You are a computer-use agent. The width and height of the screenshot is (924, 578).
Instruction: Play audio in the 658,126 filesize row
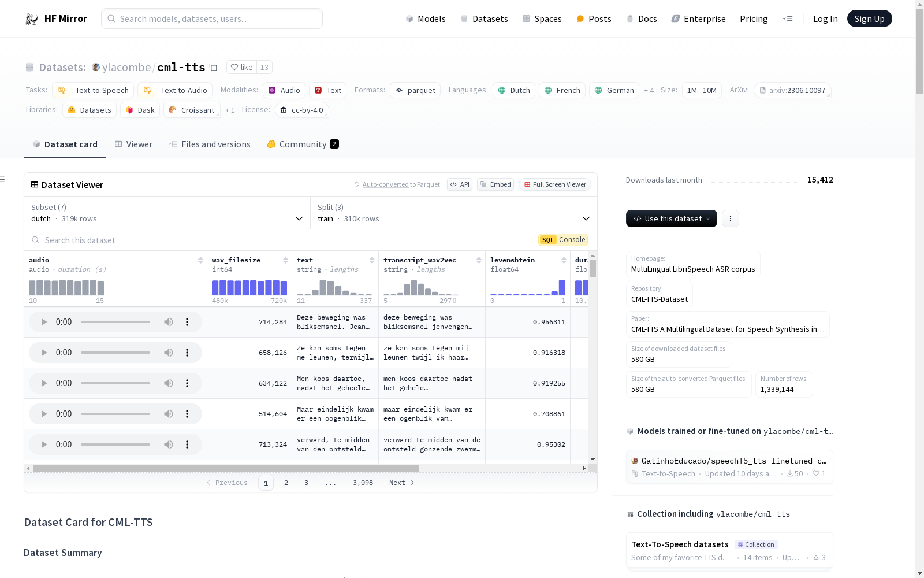44,353
